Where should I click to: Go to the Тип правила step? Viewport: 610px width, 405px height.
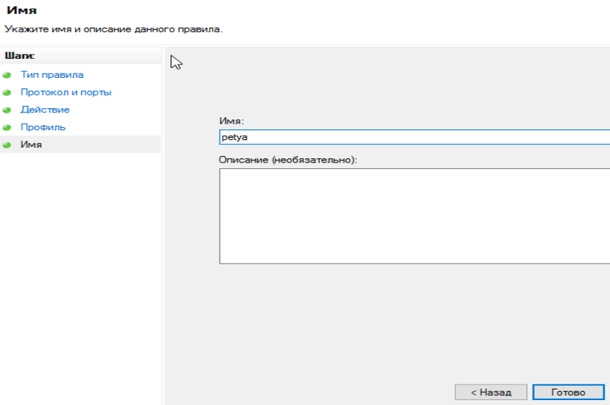(x=52, y=75)
